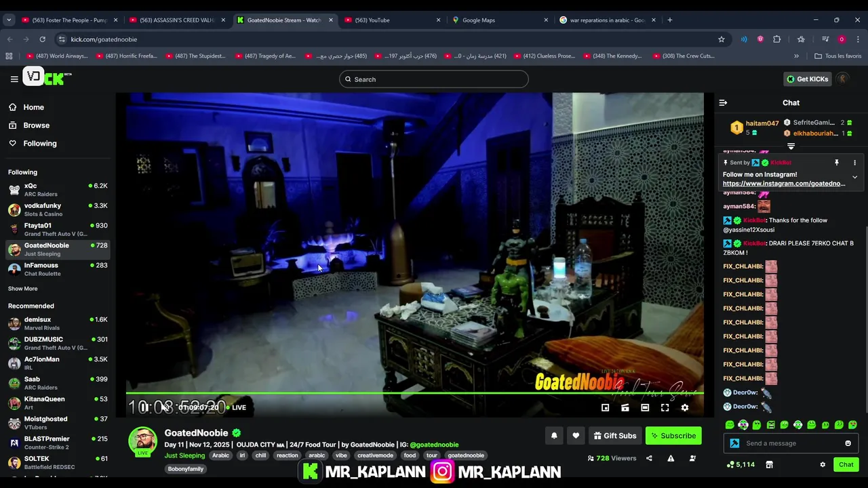
Task: Open the @goatednoobie Instagram link
Action: pos(434,445)
